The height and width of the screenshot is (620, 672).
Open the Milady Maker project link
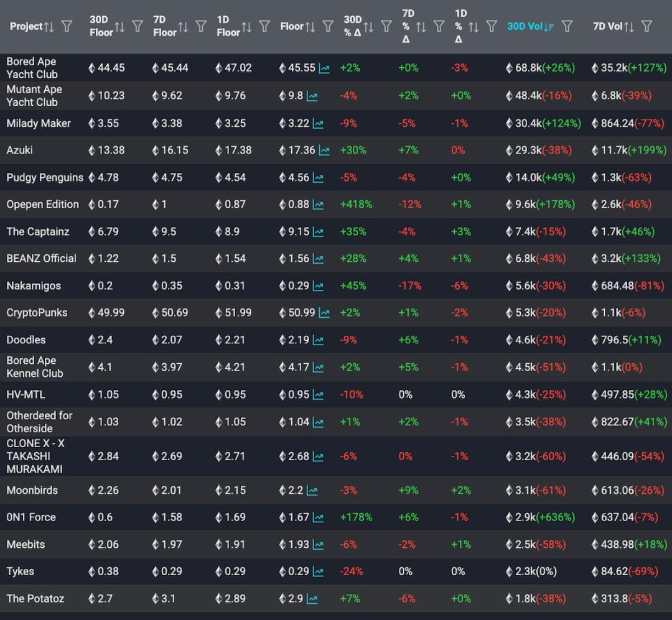[x=39, y=123]
